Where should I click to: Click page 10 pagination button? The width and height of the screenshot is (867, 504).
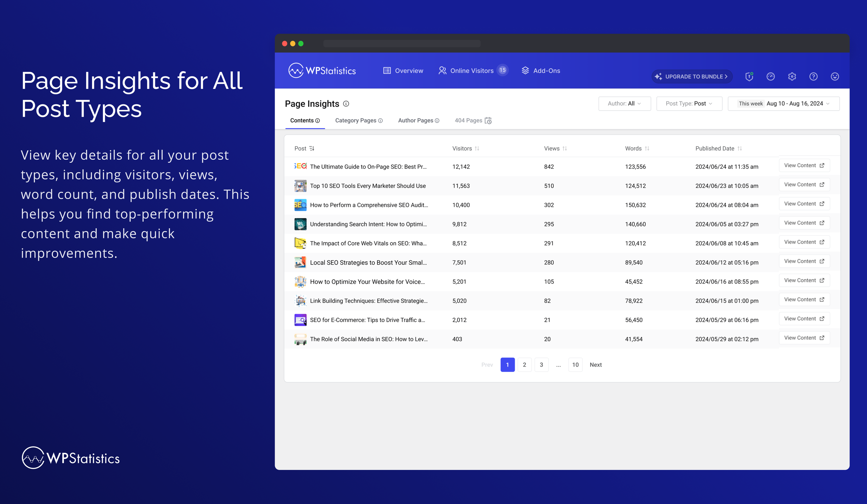[575, 364]
